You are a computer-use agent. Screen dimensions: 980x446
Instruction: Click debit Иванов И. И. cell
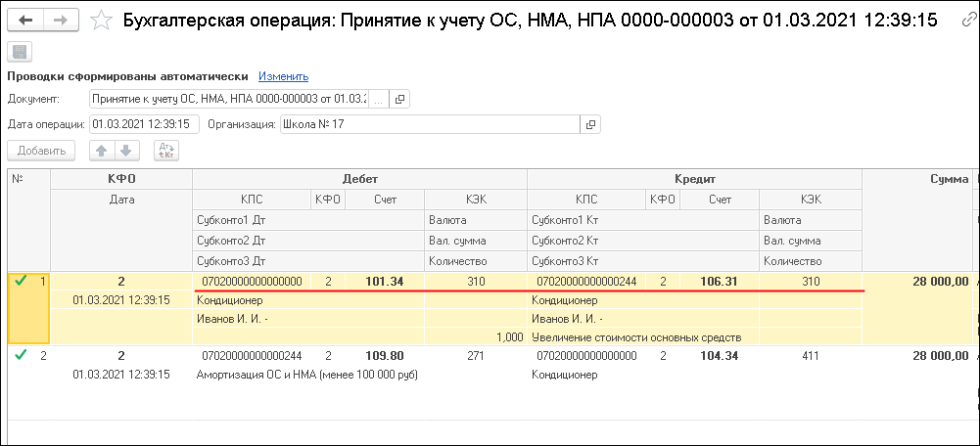click(308, 319)
